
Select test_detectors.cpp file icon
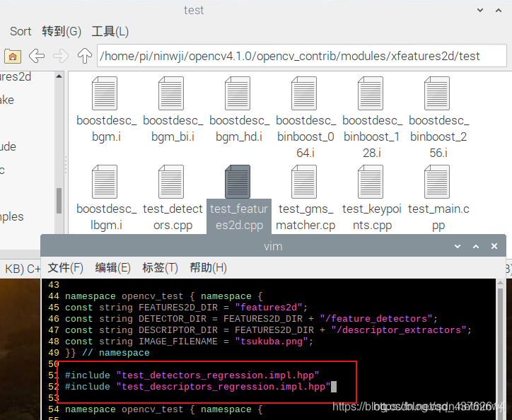point(171,182)
